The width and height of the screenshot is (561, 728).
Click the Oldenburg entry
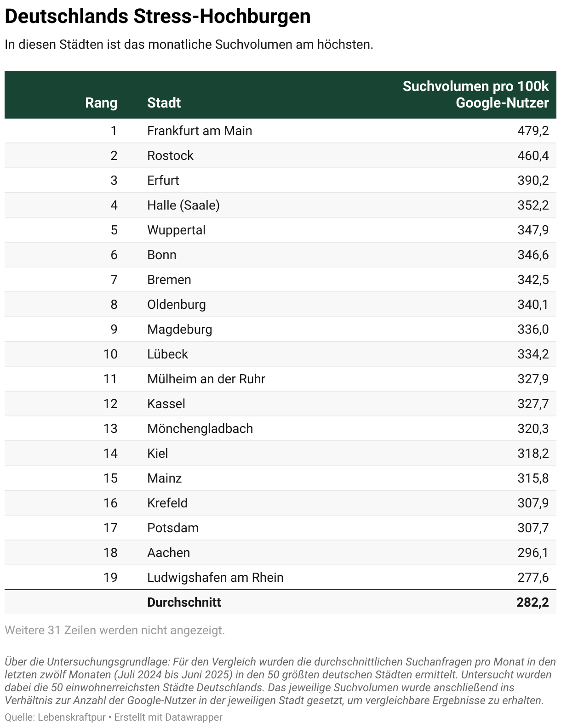(x=176, y=305)
